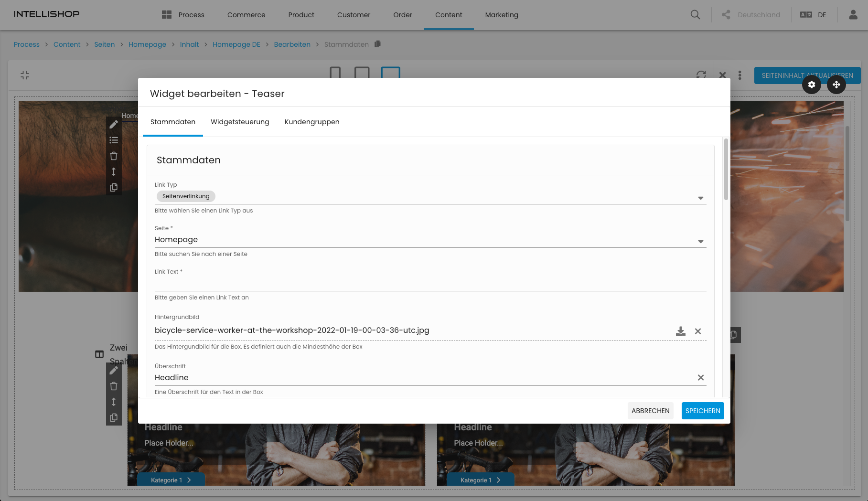Open the three-dot more options menu

(739, 75)
